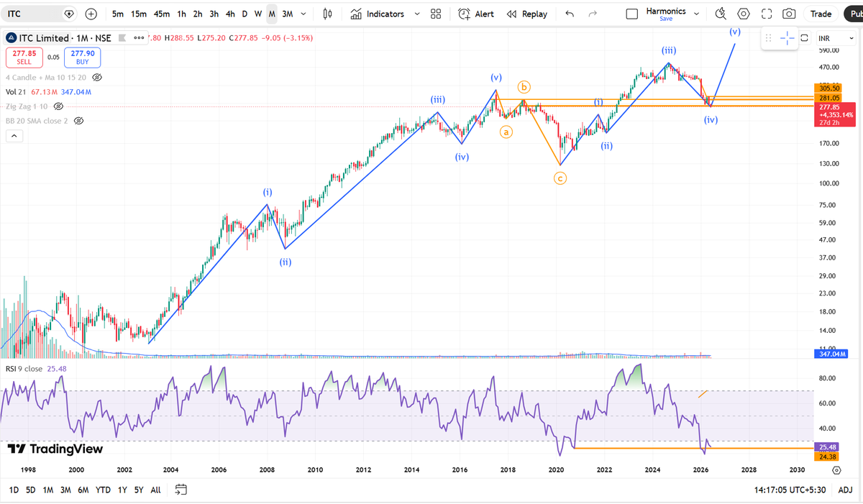Click the diamond icon in symbol search

pos(69,14)
